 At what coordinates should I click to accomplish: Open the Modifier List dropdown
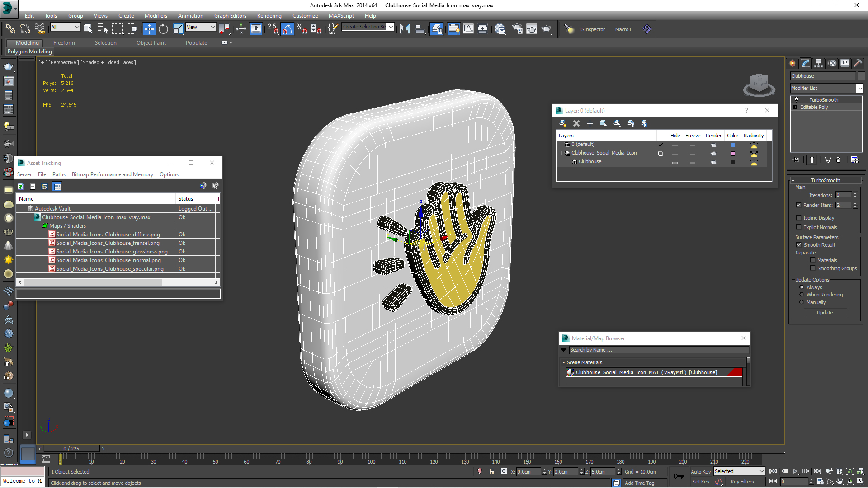tap(859, 88)
